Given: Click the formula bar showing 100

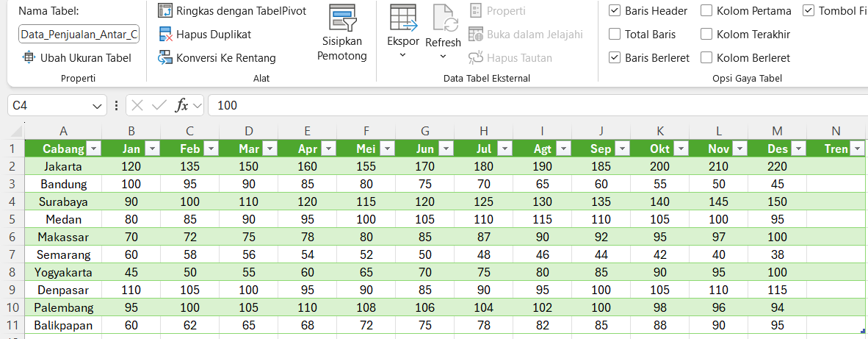Looking at the screenshot, I should (538, 105).
